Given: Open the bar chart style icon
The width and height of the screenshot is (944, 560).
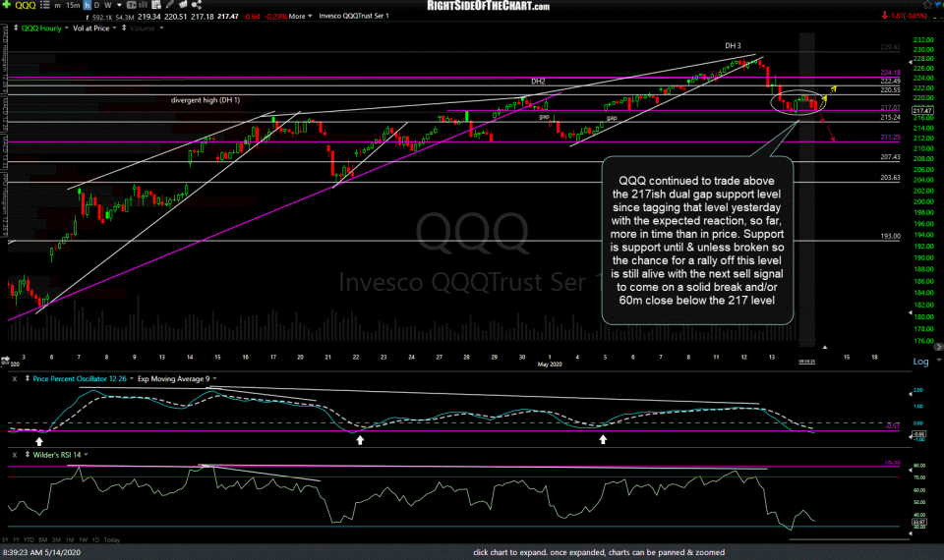Looking at the screenshot, I should pos(144,5).
